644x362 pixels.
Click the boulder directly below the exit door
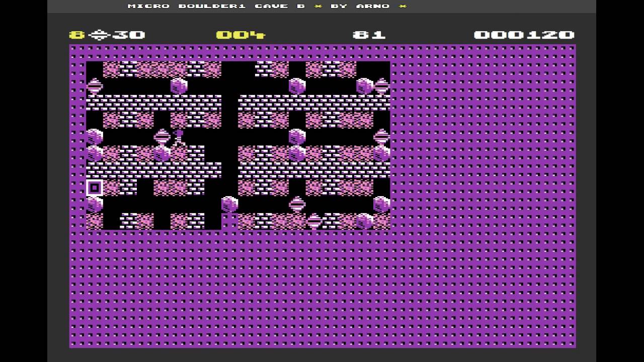[x=95, y=204]
